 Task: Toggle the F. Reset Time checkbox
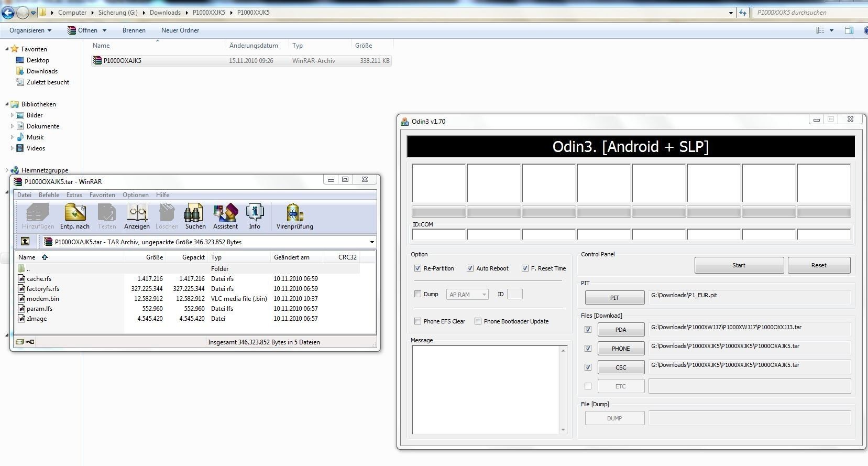coord(525,268)
